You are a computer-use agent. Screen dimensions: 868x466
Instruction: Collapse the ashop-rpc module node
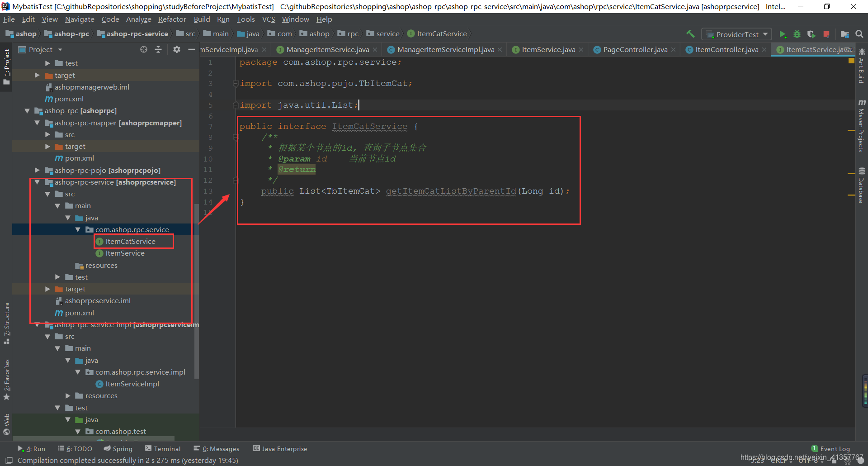click(x=27, y=111)
